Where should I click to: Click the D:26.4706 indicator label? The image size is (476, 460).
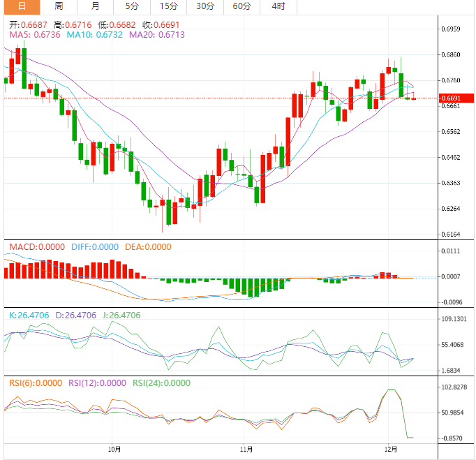(x=76, y=316)
